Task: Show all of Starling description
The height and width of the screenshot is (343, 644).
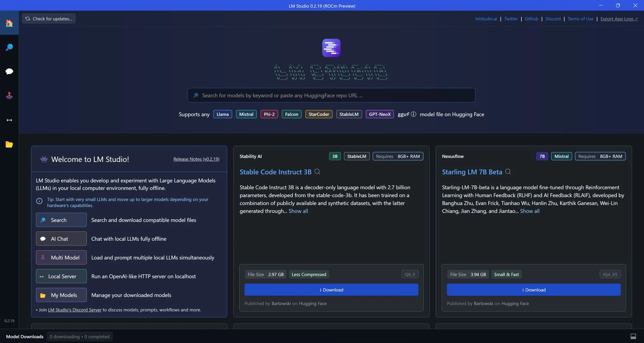Action: point(530,211)
